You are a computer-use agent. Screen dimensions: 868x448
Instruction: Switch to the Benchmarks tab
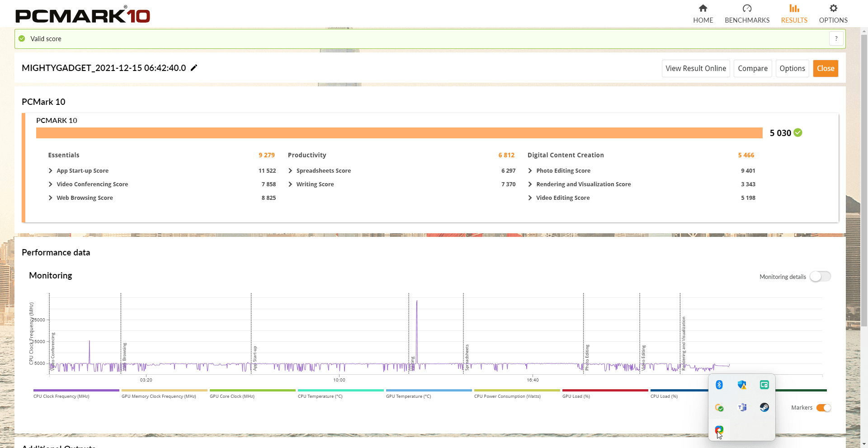(x=747, y=14)
